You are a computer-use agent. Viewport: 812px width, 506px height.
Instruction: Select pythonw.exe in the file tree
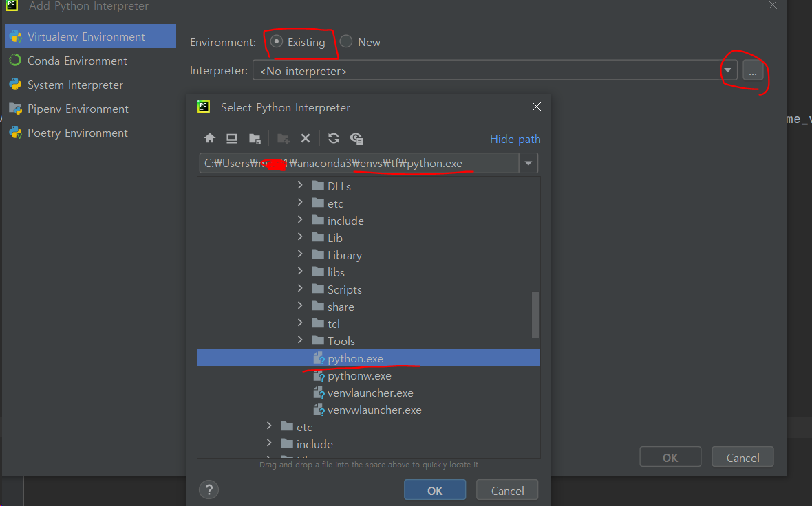pos(368,375)
